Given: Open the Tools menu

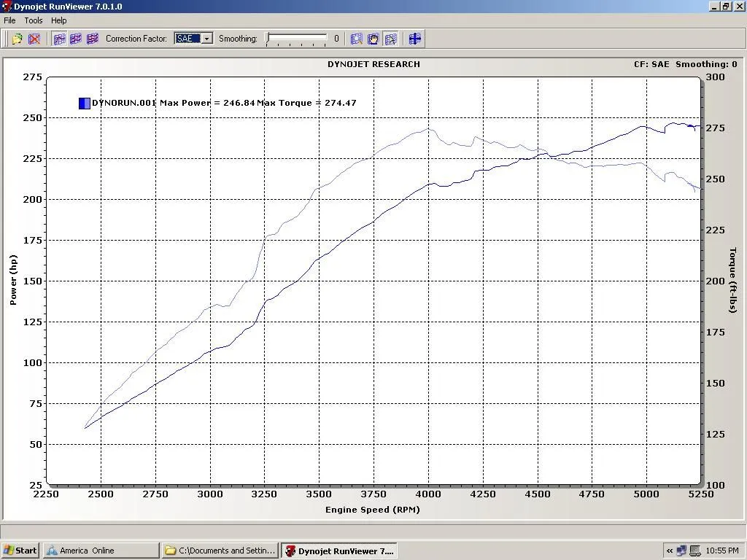Looking at the screenshot, I should click(33, 20).
